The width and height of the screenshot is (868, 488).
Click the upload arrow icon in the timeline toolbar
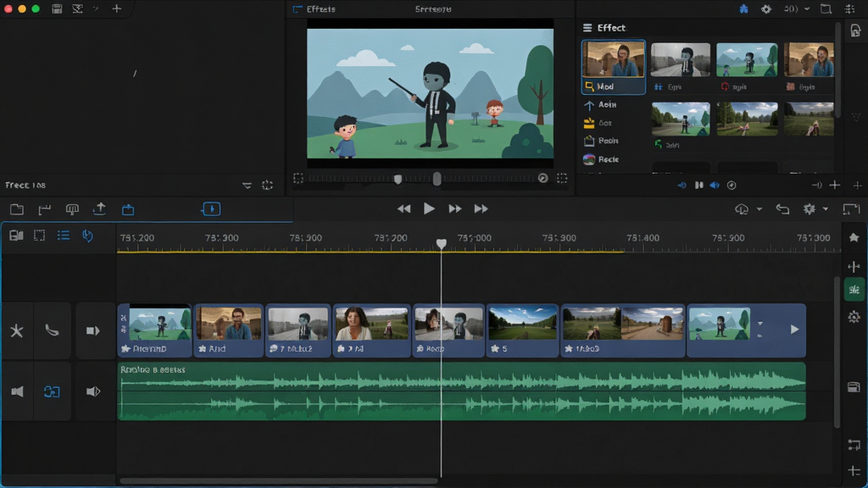tap(100, 208)
